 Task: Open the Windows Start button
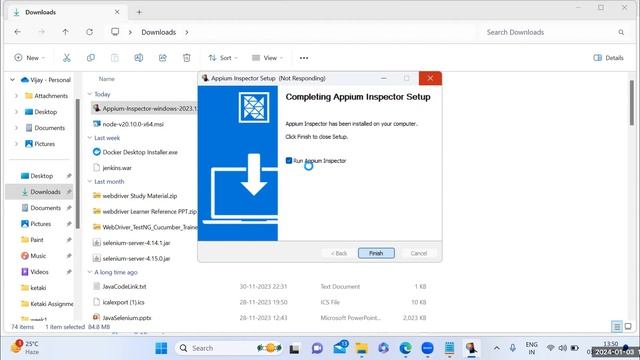(161, 348)
